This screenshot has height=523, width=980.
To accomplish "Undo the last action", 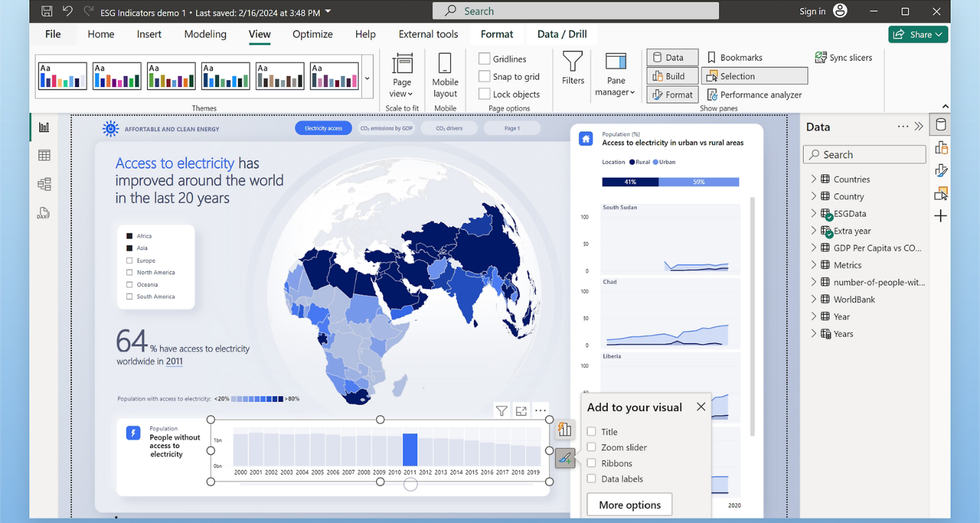I will 67,11.
